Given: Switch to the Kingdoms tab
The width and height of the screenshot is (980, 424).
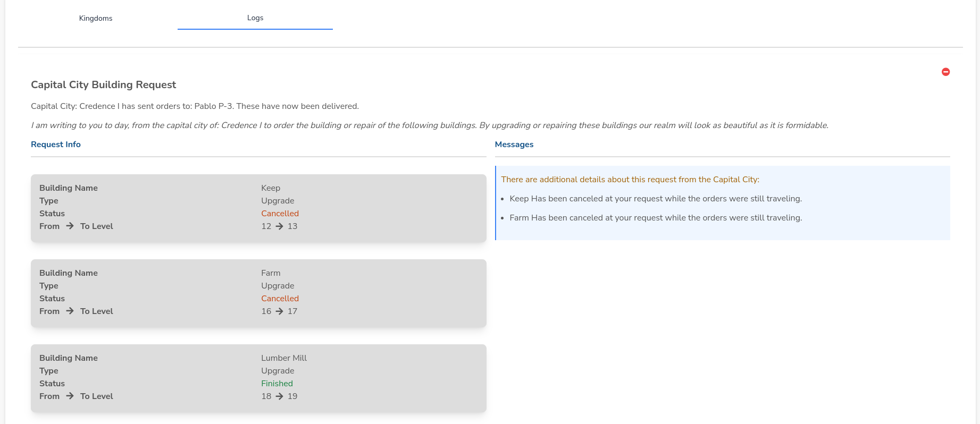Looking at the screenshot, I should (96, 18).
